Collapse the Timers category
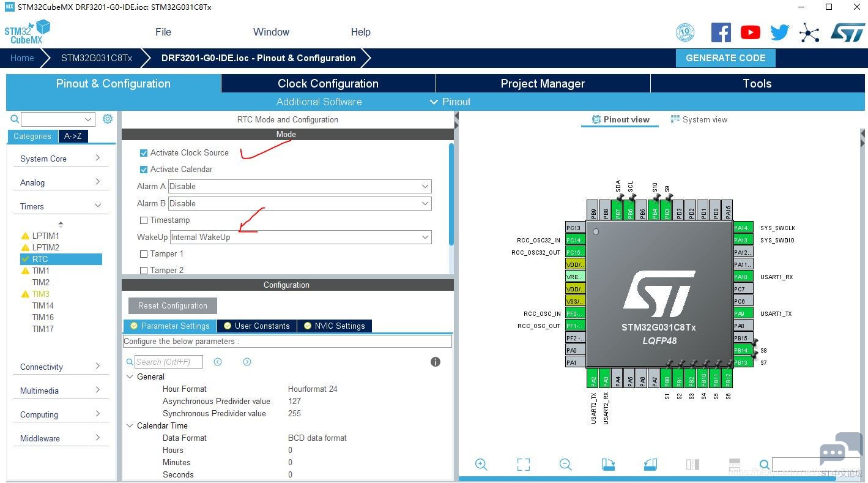 tap(61, 206)
